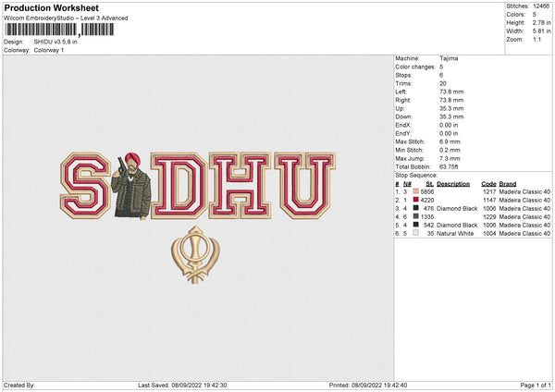Viewport: 555px width, 392px height.
Task: Click the Created By label in the footer
Action: coord(19,385)
